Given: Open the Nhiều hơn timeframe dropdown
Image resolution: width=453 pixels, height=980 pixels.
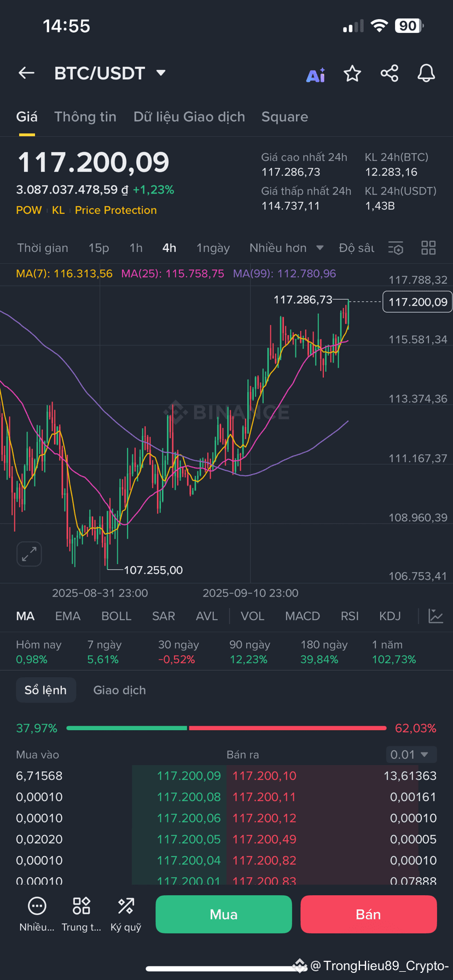Looking at the screenshot, I should tap(287, 248).
